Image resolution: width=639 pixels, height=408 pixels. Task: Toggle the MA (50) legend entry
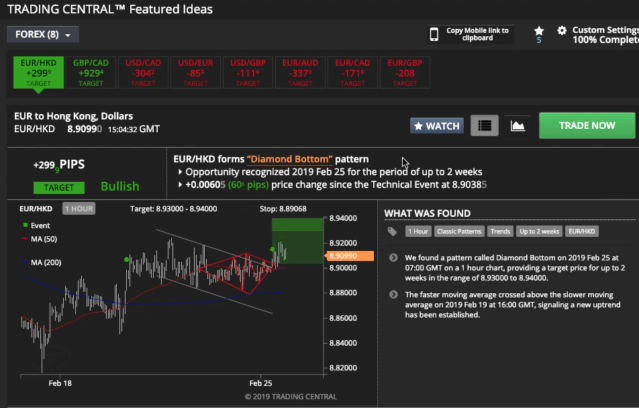point(40,239)
